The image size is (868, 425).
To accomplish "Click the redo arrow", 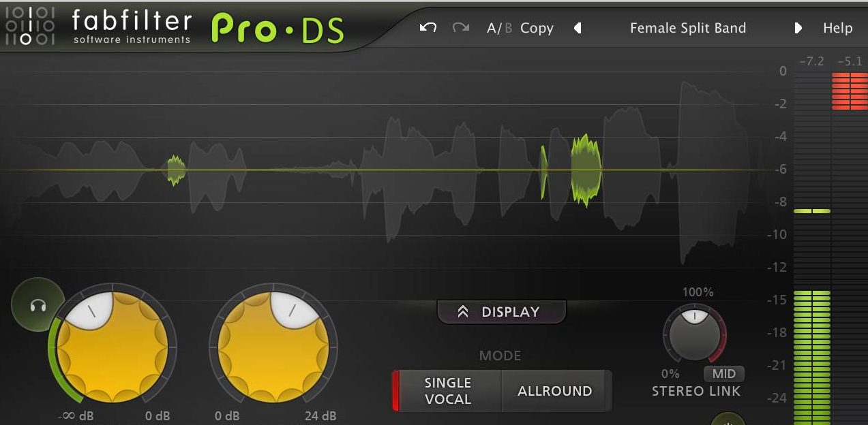I will (x=461, y=28).
